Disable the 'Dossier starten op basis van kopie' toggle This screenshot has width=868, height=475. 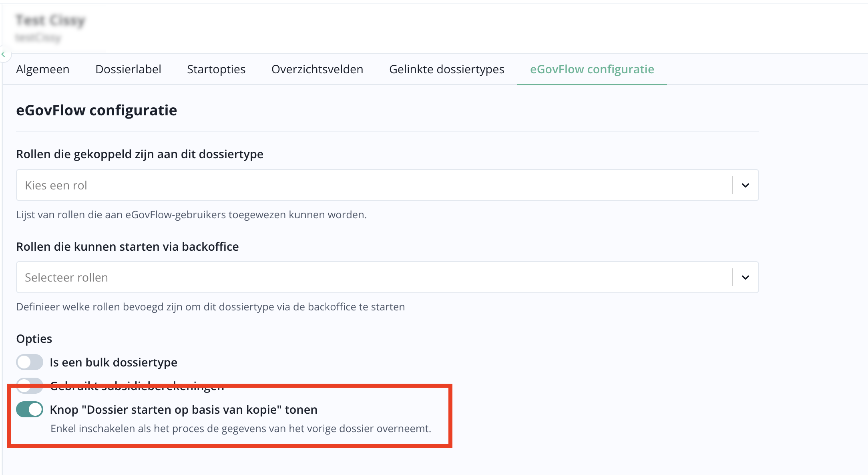30,409
